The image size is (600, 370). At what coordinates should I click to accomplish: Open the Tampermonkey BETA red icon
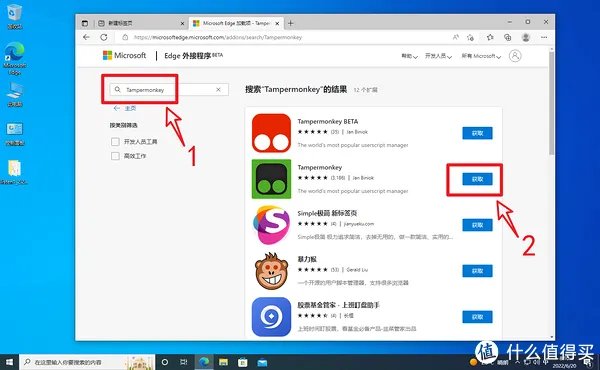coord(271,133)
